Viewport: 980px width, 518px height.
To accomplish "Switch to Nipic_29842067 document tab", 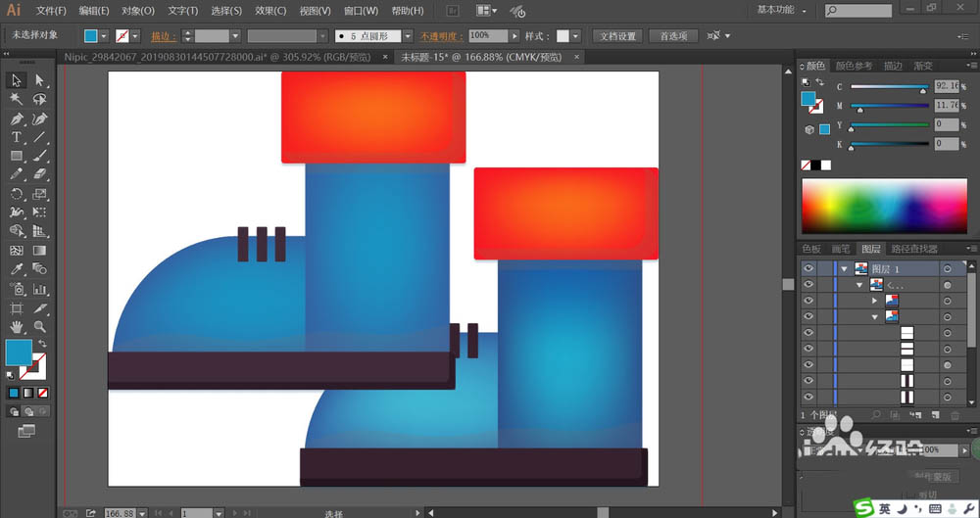I will point(218,57).
